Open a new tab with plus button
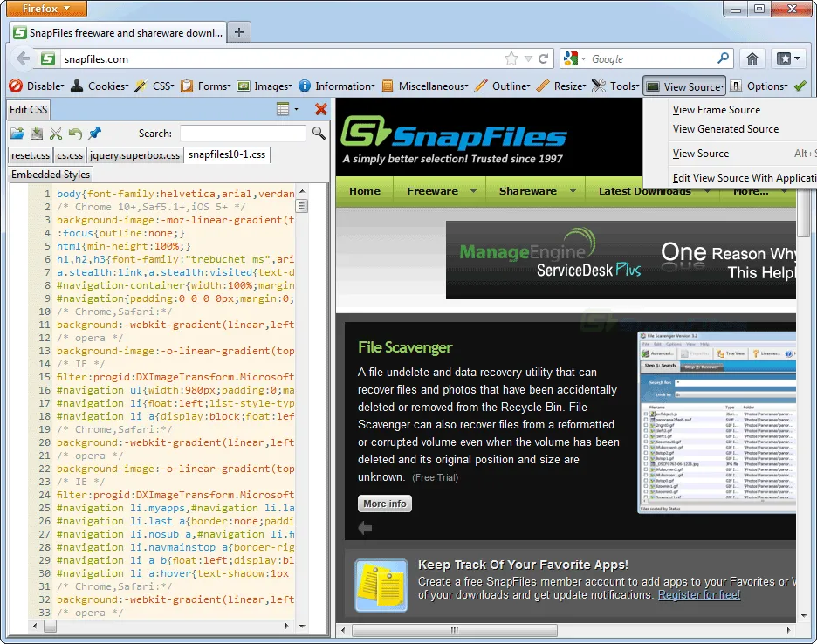 tap(238, 32)
